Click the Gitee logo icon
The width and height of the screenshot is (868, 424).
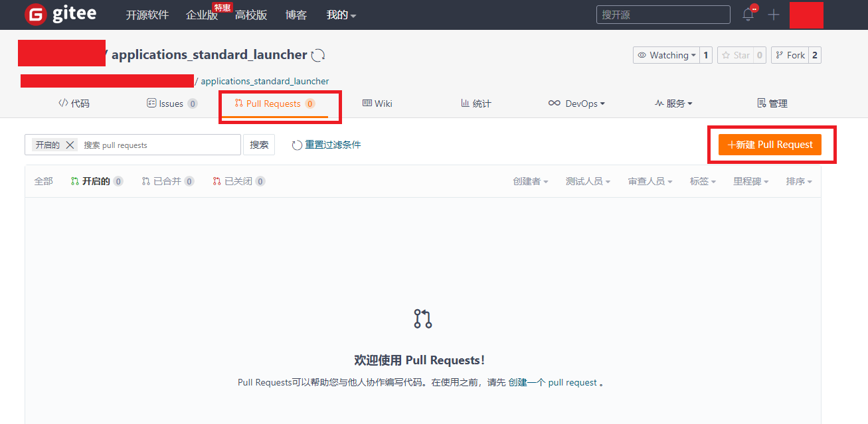(x=36, y=15)
